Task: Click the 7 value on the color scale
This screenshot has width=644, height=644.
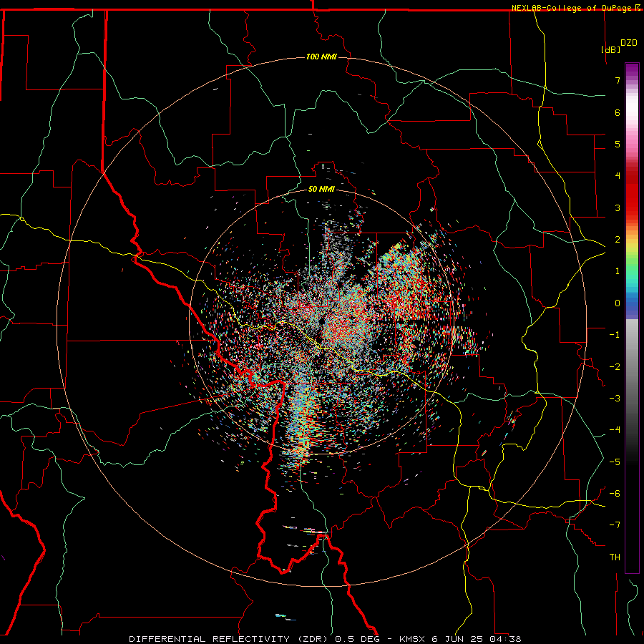Action: point(618,80)
